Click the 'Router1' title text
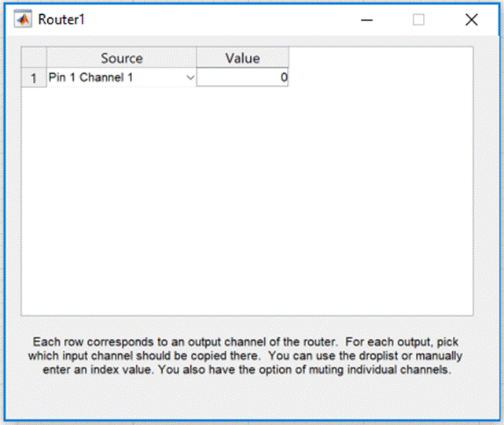This screenshot has height=425, width=504. coord(61,20)
